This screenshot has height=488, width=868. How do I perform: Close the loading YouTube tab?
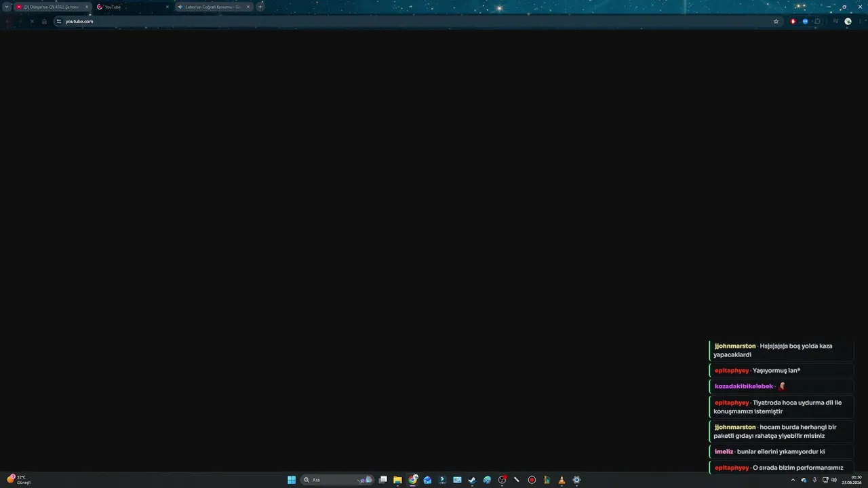pyautogui.click(x=167, y=7)
